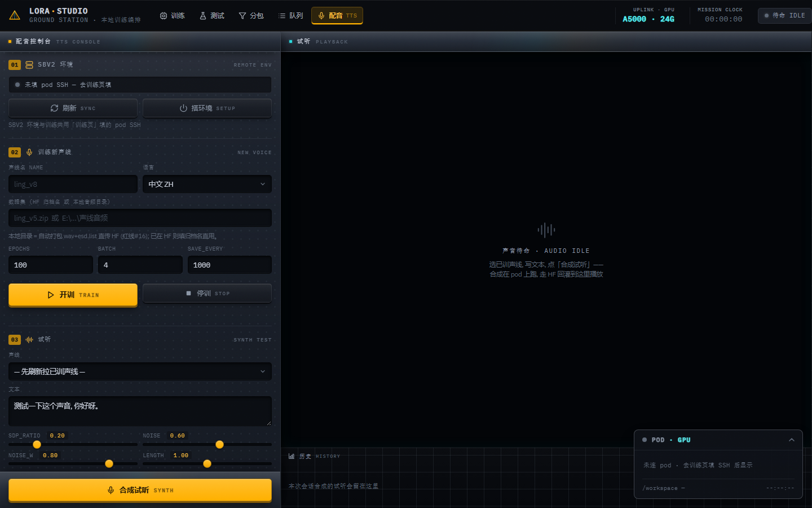This screenshot has width=812, height=508.
Task: Click the SDP_RATIO value 0.20
Action: (x=57, y=436)
